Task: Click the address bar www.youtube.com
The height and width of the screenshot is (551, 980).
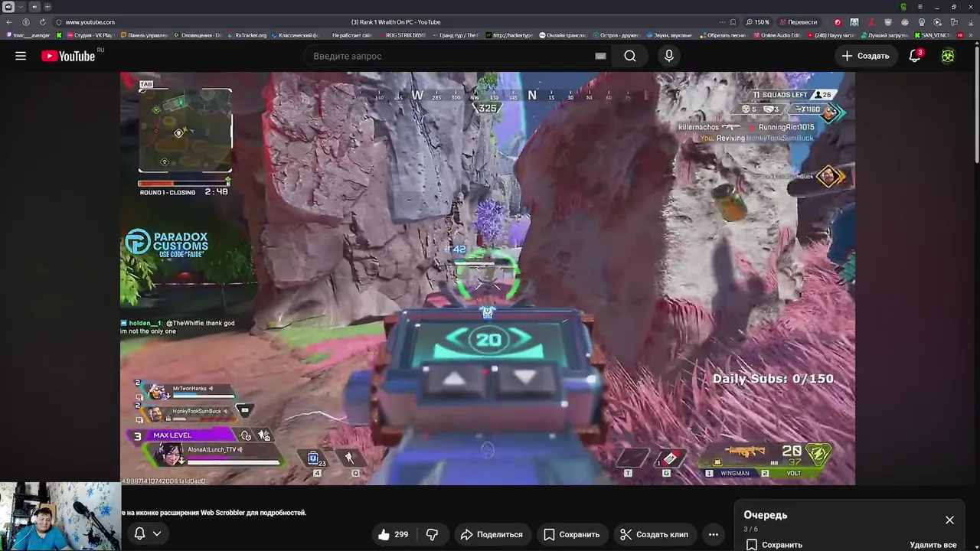Action: point(90,22)
